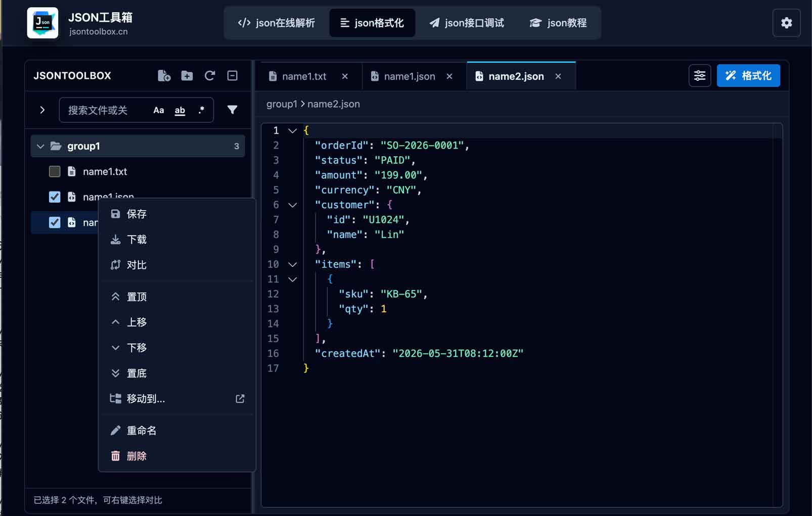Refresh the file list with the reload icon
Viewport: 812px width, 516px height.
[210, 76]
